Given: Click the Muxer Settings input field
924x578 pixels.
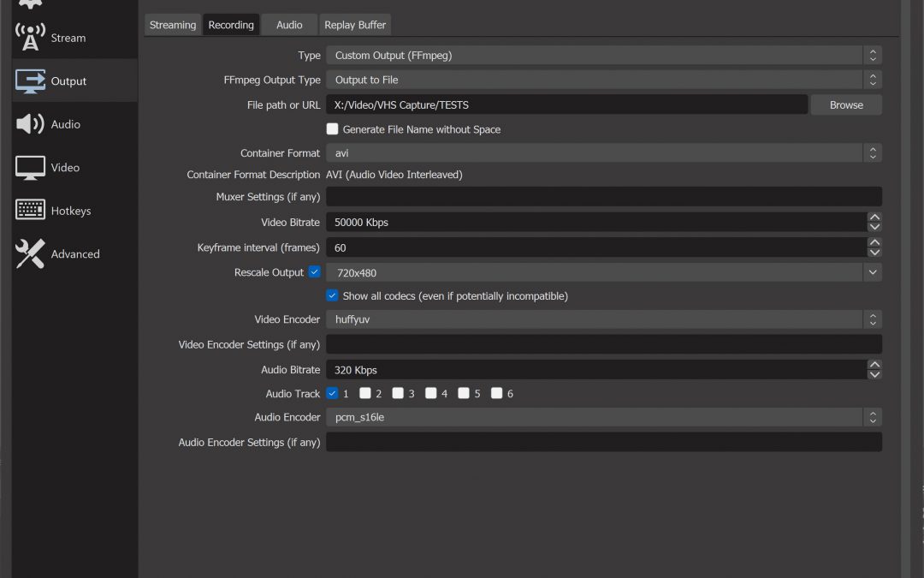Looking at the screenshot, I should pos(603,197).
